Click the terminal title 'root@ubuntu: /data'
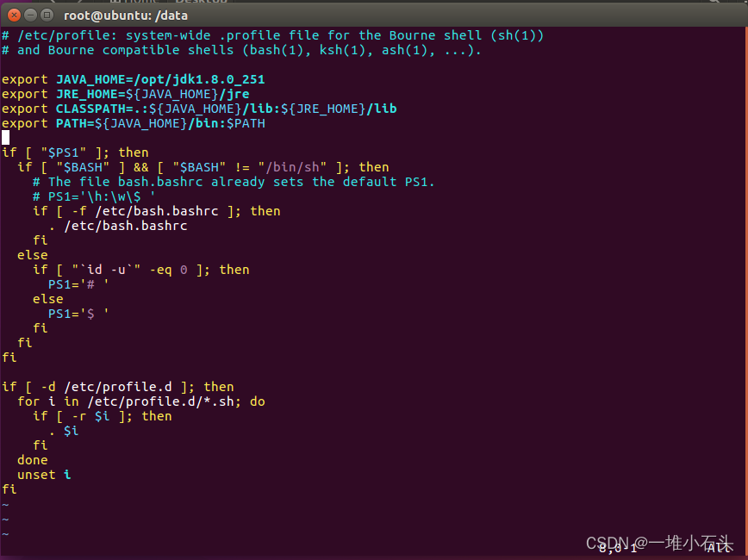This screenshot has height=560, width=748. (x=126, y=16)
